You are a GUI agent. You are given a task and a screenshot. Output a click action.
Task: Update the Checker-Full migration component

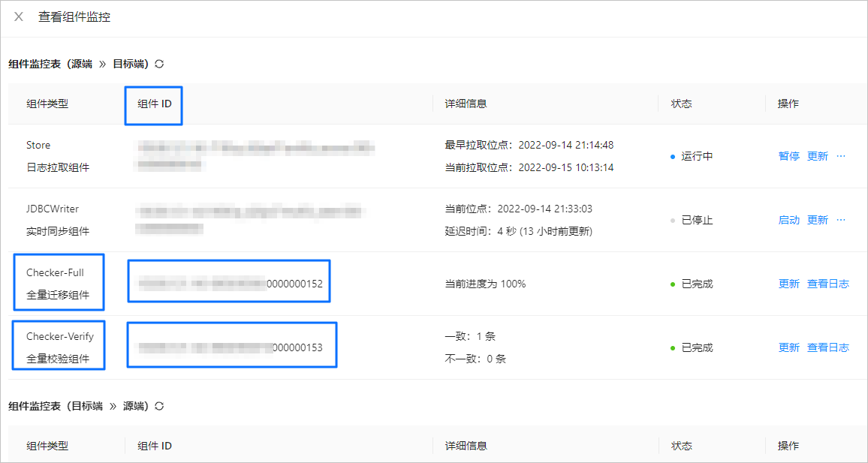(x=788, y=284)
